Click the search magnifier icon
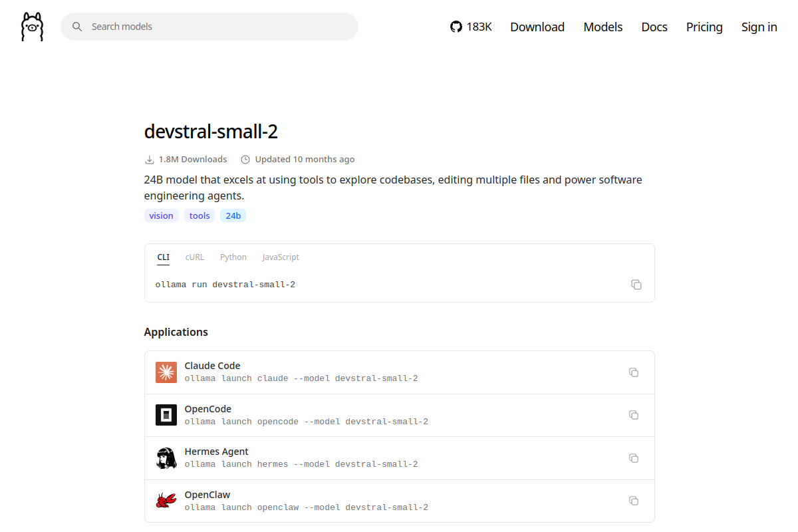 (x=77, y=27)
